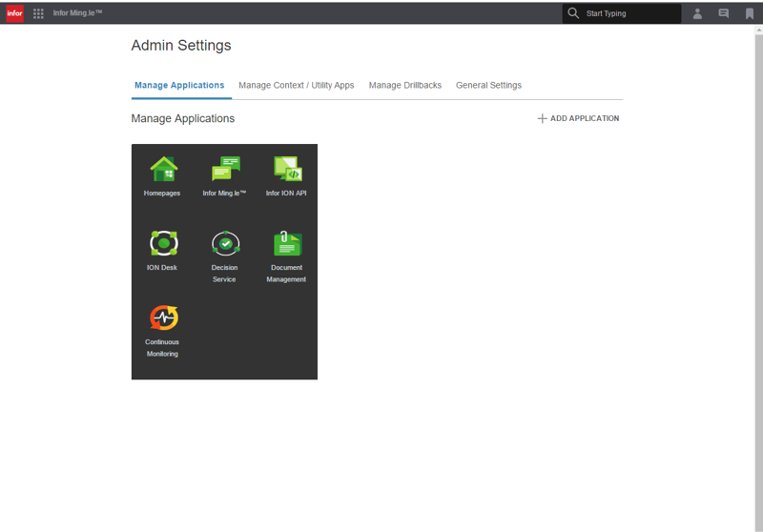The height and width of the screenshot is (532, 763).
Task: Open the messages chat icon
Action: point(723,13)
